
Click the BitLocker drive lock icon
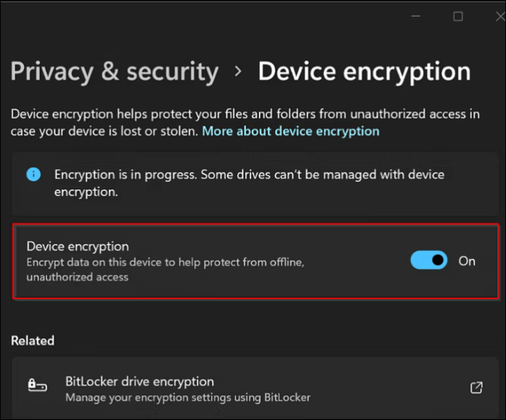(x=37, y=385)
